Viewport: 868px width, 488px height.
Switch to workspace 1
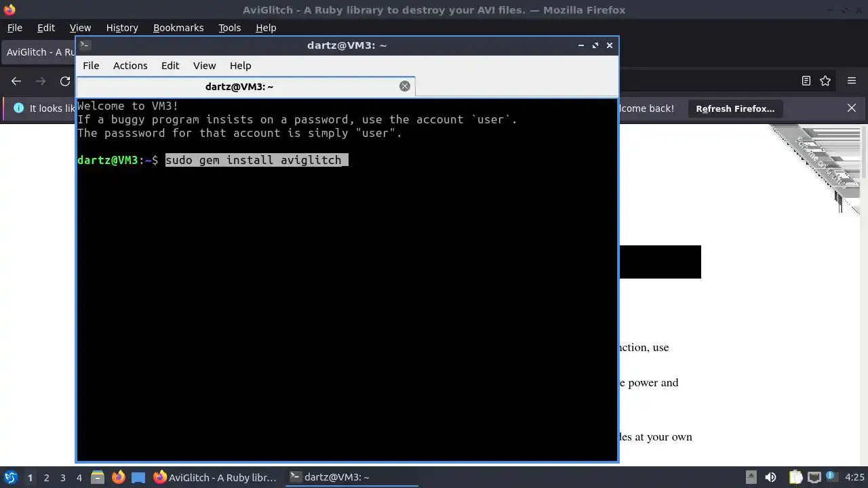(x=30, y=478)
